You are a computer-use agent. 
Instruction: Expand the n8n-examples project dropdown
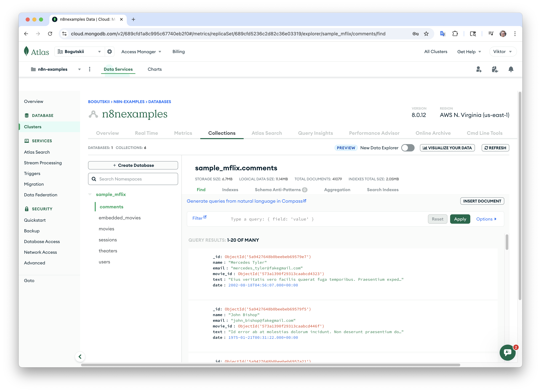(56, 69)
